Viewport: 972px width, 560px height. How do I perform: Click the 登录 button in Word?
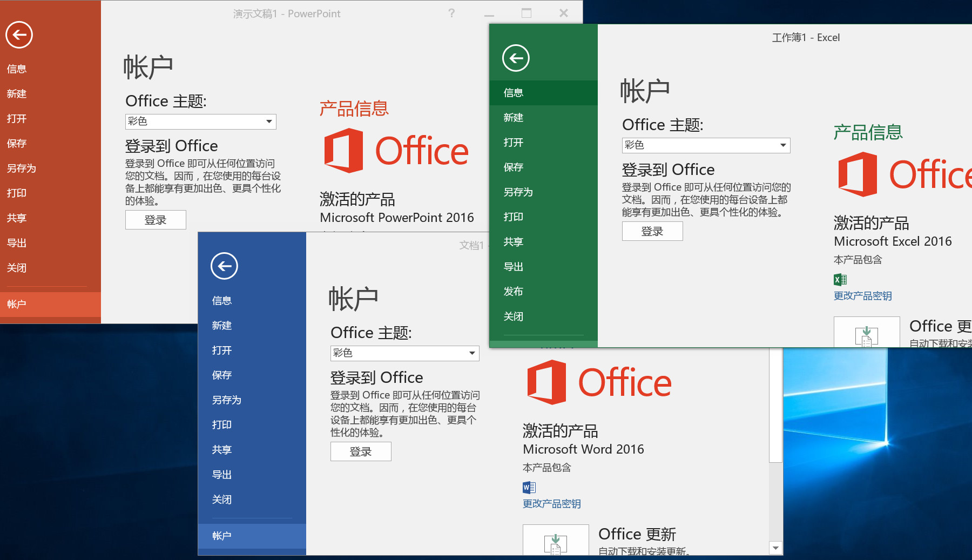click(361, 451)
